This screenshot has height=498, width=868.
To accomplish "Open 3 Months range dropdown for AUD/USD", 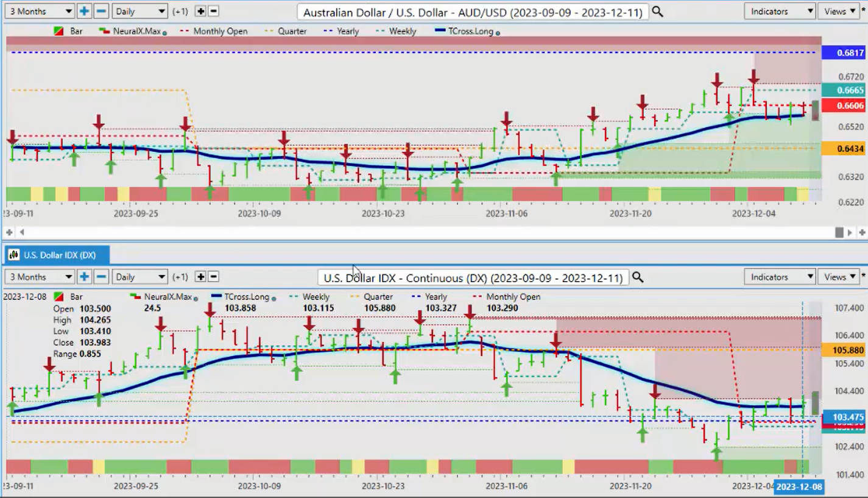I will (x=38, y=11).
